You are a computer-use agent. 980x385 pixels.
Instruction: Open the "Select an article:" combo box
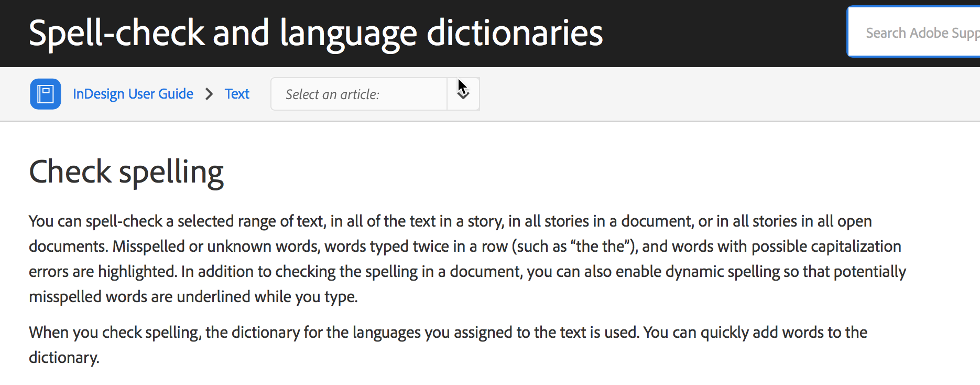[358, 94]
